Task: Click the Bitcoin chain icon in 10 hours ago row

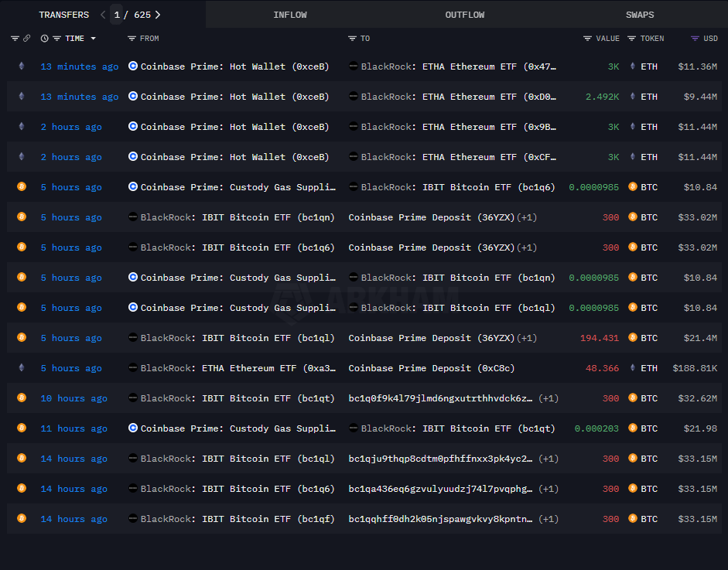Action: tap(22, 398)
